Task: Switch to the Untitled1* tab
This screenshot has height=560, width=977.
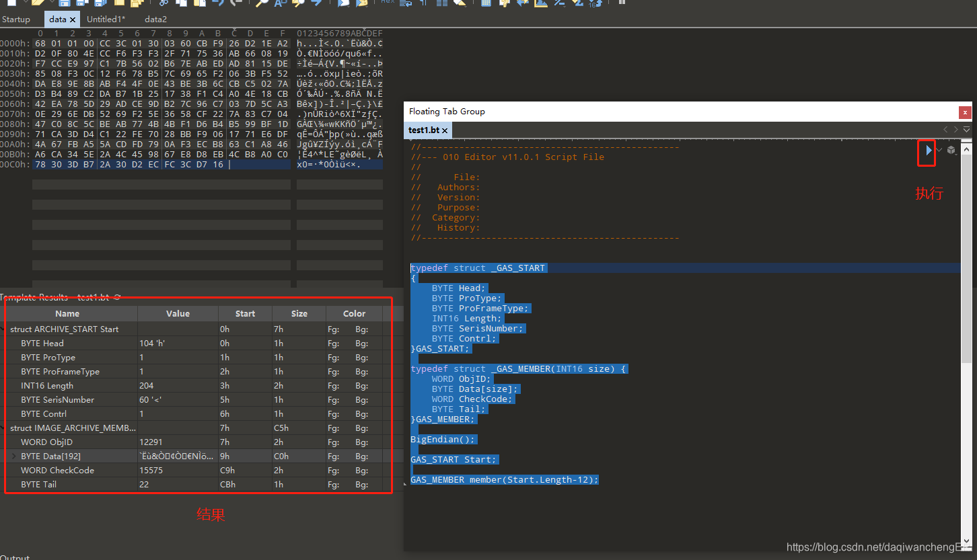Action: pyautogui.click(x=106, y=19)
